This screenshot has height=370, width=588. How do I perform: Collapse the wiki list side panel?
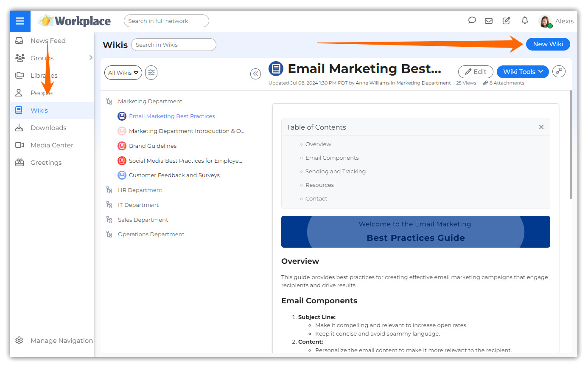tap(255, 74)
